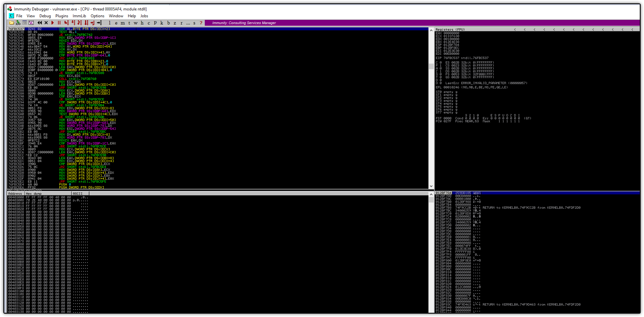
Task: Select the EFL 00010246 flags line
Action: click(472, 87)
